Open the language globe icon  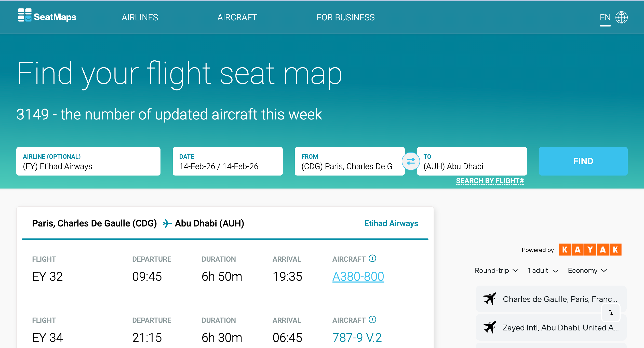621,17
